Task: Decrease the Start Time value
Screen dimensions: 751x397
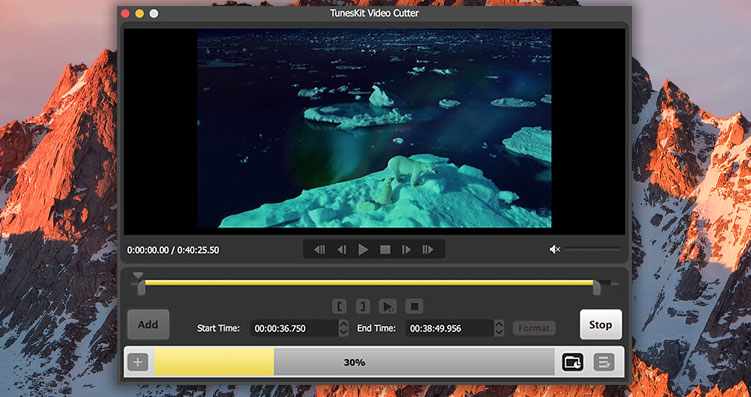Action: [x=344, y=332]
